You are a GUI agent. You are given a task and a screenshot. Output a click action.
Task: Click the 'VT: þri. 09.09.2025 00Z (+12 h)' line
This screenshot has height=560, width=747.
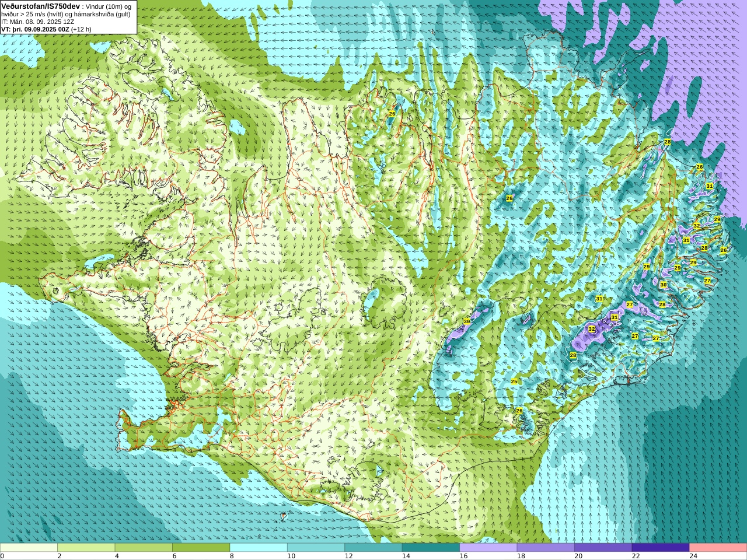click(x=46, y=29)
